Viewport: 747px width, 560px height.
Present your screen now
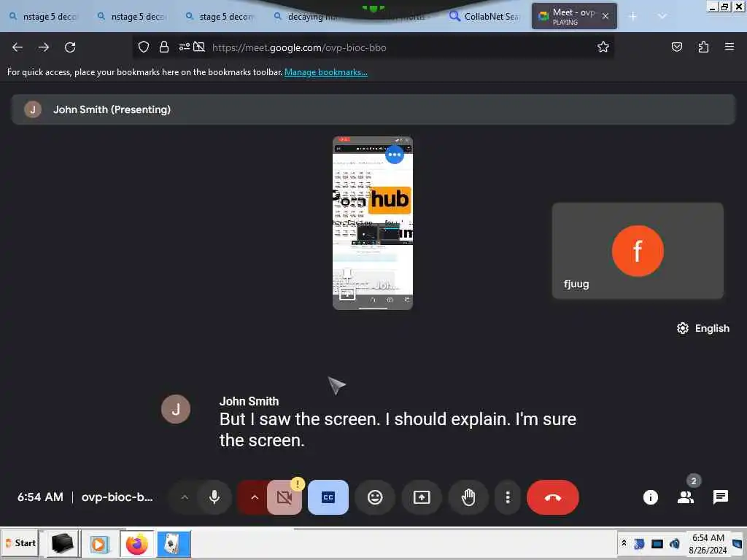pos(422,497)
